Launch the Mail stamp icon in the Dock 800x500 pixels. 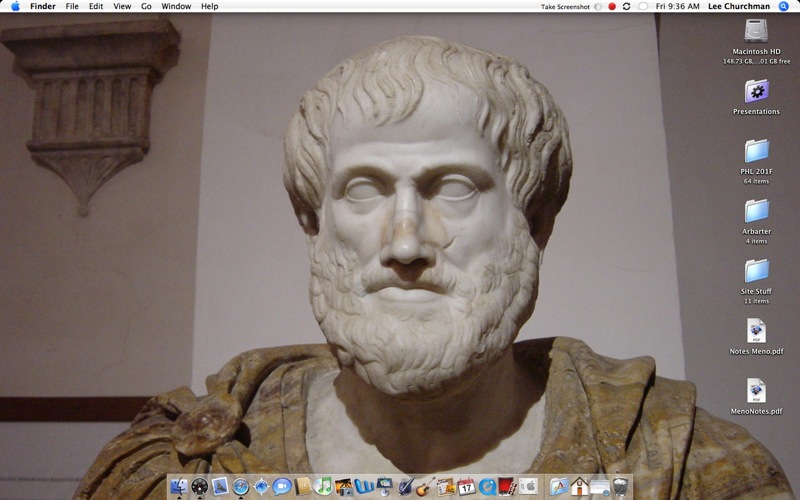click(220, 486)
